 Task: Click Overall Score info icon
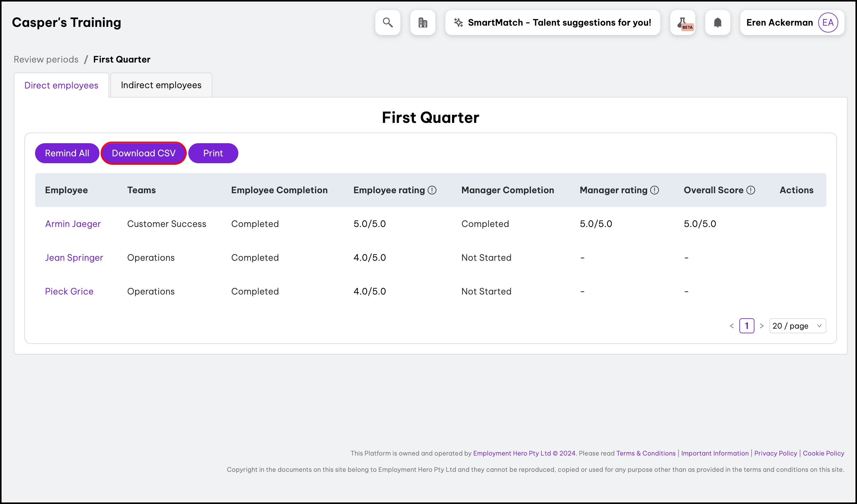[x=751, y=190]
